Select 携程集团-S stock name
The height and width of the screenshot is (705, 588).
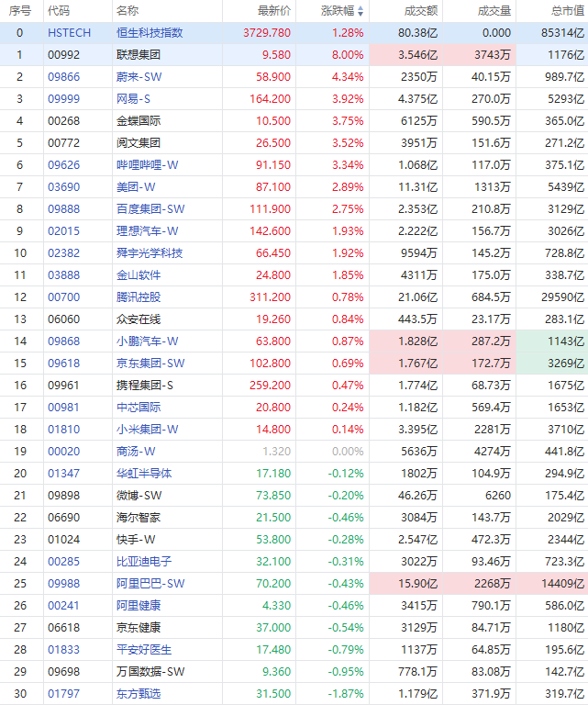tap(145, 386)
